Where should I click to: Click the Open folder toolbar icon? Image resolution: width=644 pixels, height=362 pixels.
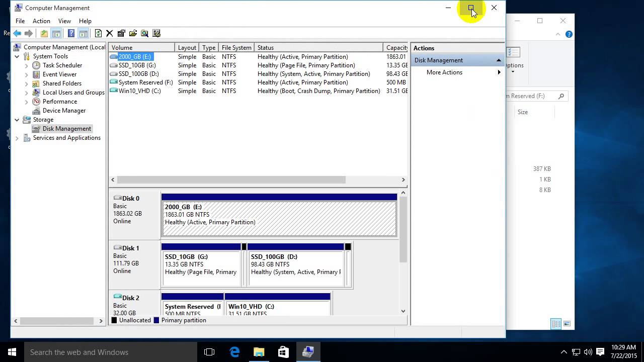coord(133,34)
